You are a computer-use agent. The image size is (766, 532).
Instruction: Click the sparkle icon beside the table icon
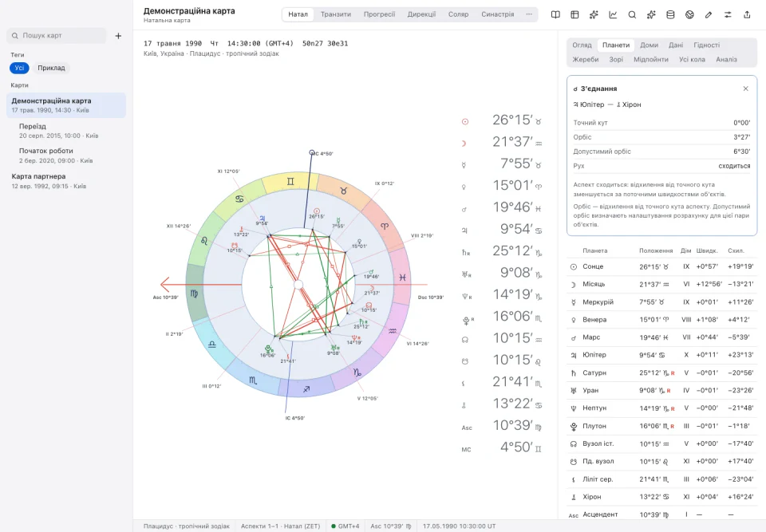pos(594,14)
